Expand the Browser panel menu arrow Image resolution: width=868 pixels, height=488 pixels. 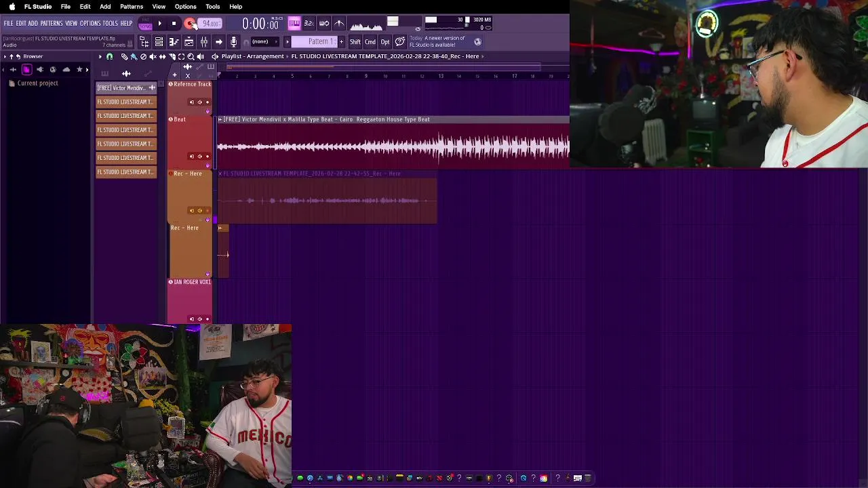(x=3, y=56)
